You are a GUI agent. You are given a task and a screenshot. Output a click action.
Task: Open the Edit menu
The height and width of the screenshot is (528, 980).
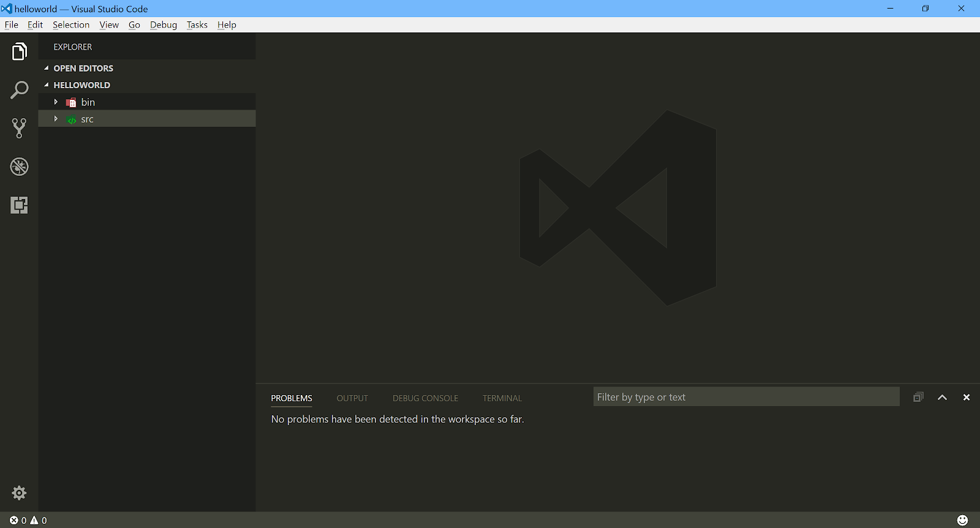coord(35,25)
